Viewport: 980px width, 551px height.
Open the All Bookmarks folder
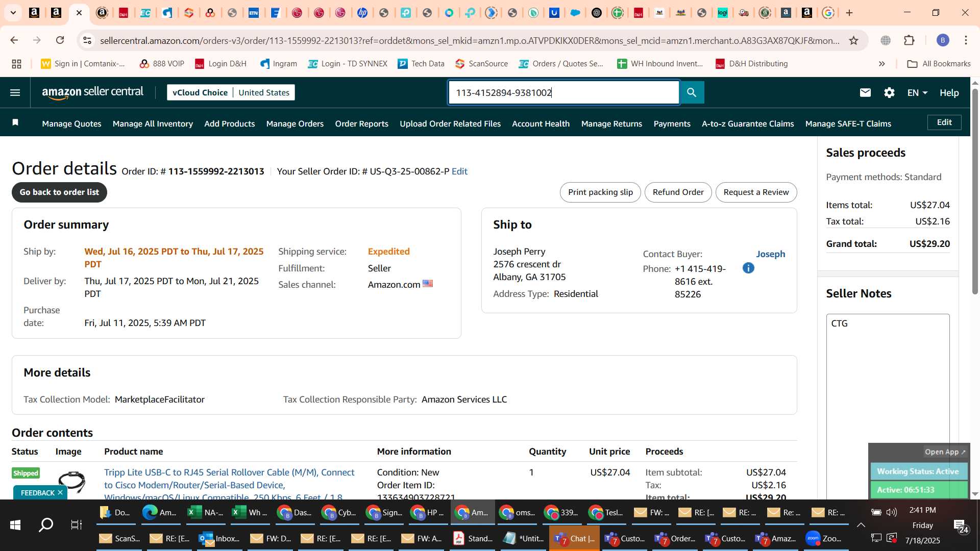click(939, 64)
